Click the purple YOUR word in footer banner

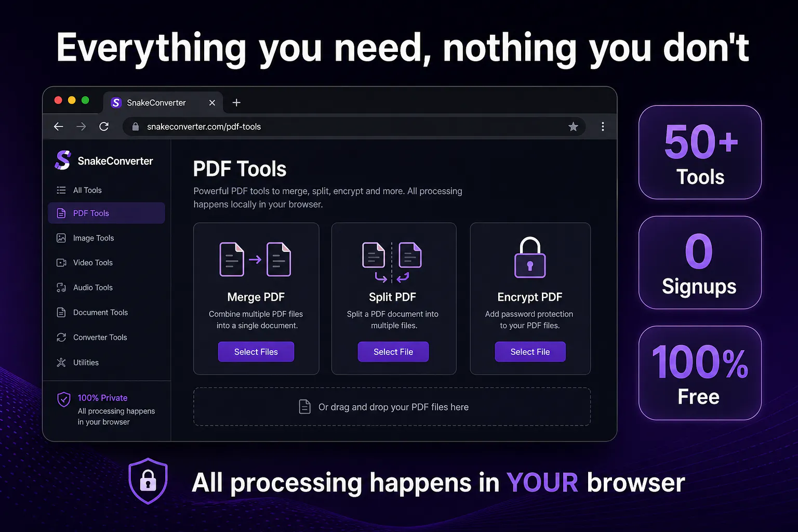(542, 483)
